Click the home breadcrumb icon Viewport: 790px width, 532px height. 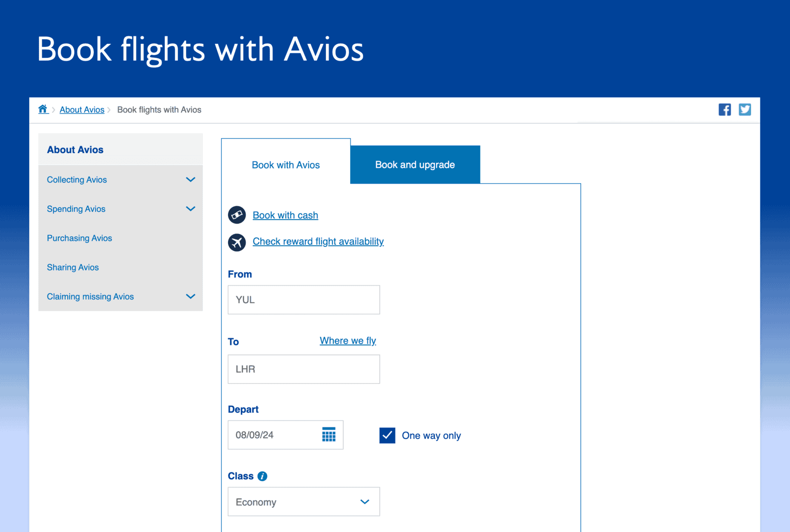[43, 109]
